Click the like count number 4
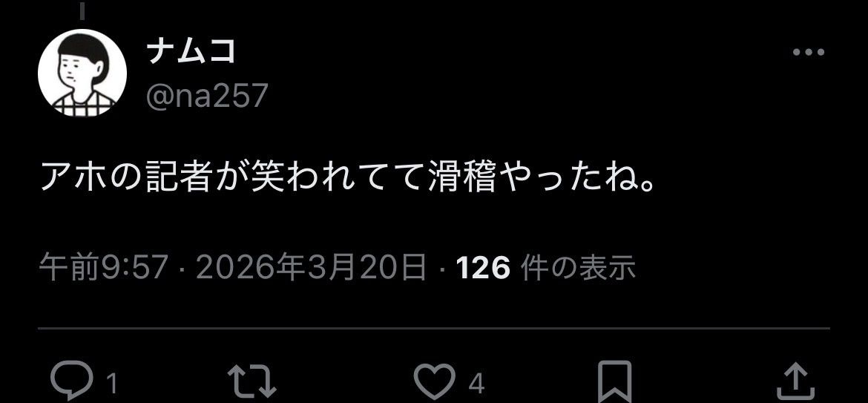Screen dimensions: 868x403 tap(476, 384)
